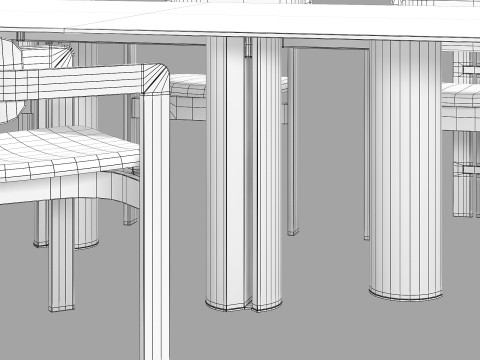This screenshot has height=360, width=480.
Task: Click the flat tabletop surface
Action: coord(240,20)
